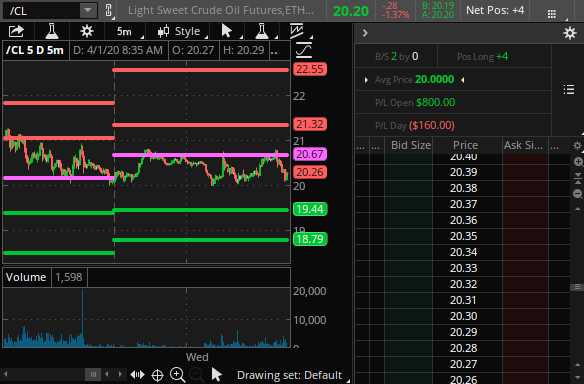This screenshot has height=384, width=584.
Task: Click the Avg Price 20.0000 value
Action: 434,79
